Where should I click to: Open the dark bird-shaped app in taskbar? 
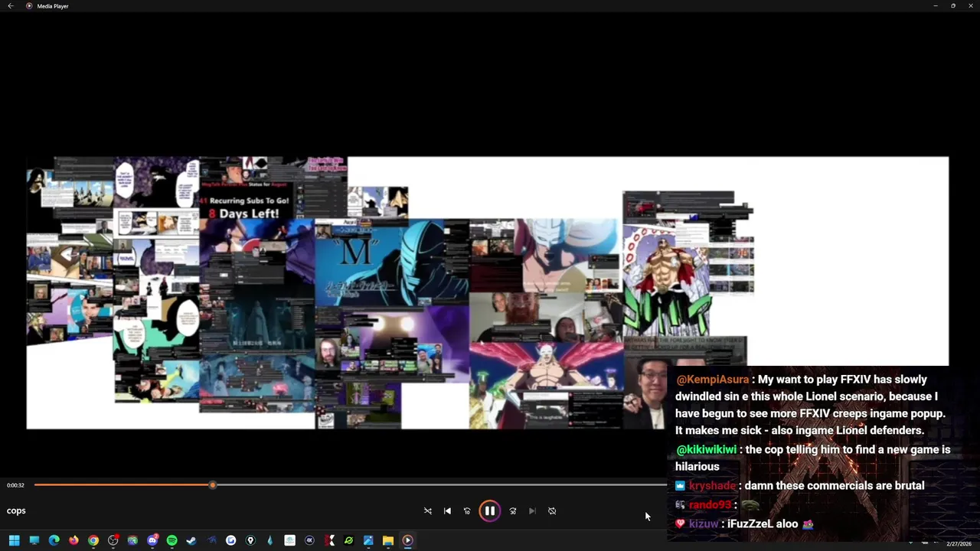(x=211, y=540)
